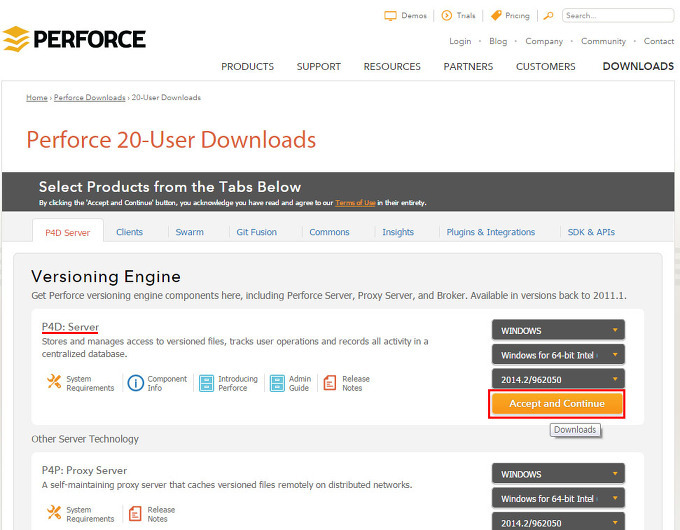Switch to the Commons tab
The height and width of the screenshot is (530, 680).
click(329, 232)
